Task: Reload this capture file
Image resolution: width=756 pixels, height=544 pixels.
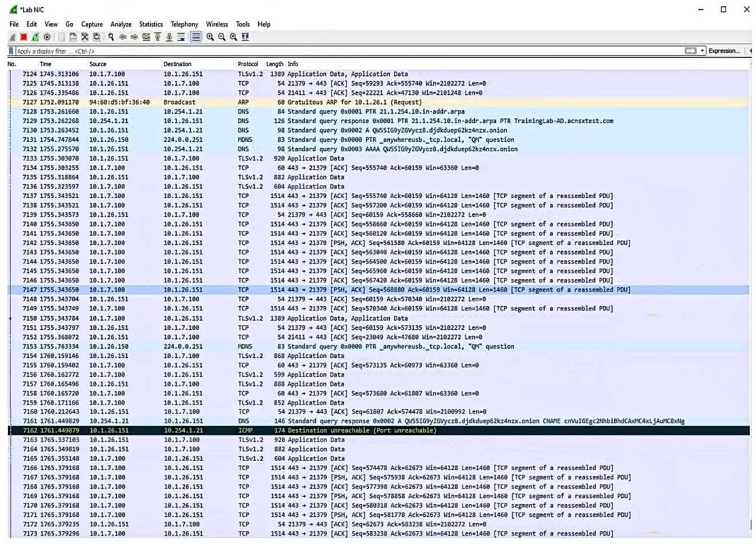Action: (95, 38)
